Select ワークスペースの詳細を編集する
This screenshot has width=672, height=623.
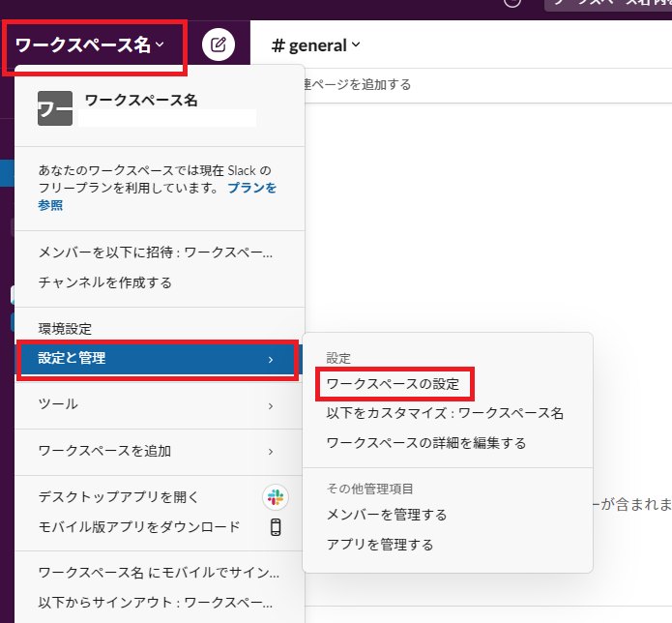coord(426,443)
